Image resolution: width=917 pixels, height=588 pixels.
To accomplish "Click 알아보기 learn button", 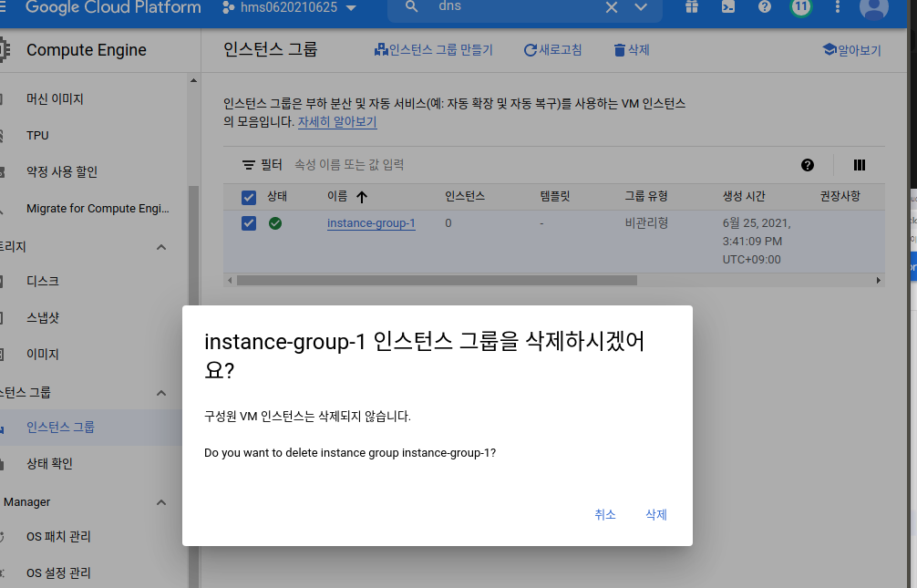I will (851, 50).
